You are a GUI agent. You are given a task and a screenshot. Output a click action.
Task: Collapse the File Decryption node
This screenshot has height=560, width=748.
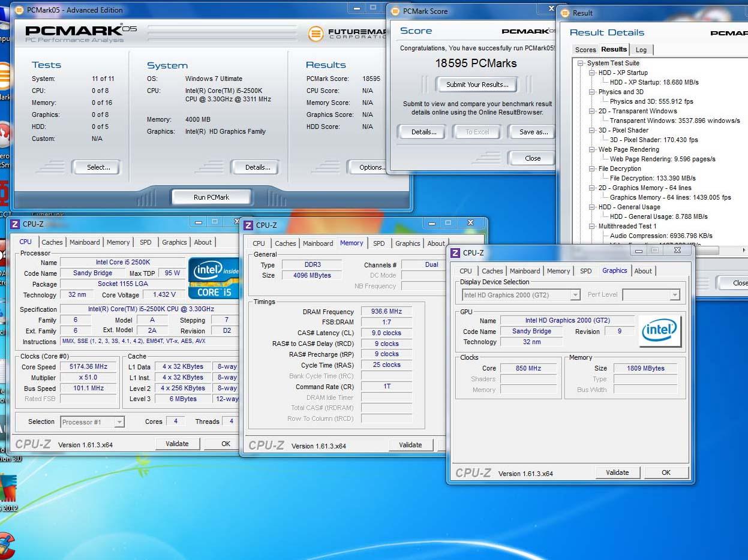click(592, 168)
